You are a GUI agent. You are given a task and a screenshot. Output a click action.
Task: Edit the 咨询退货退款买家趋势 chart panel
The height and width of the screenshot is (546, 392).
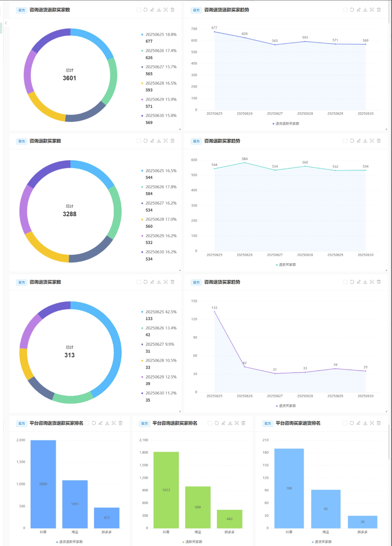tap(359, 10)
